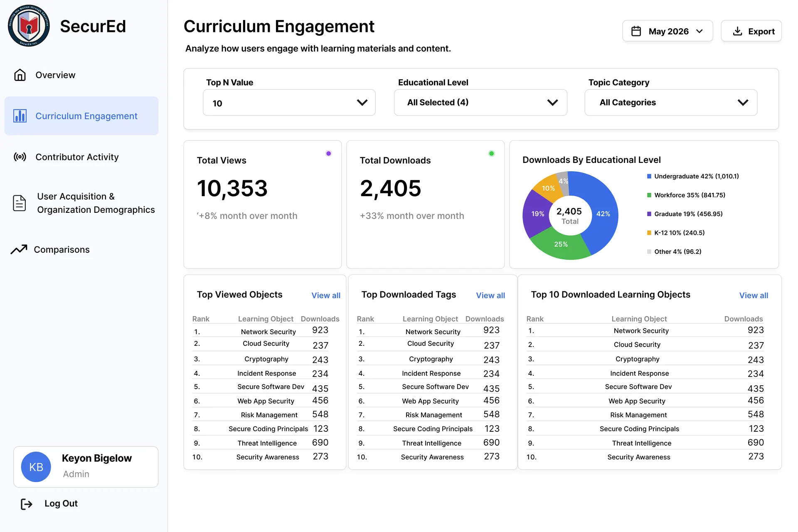Click the Overview home icon
Screen dimensions: 798x532
tap(20, 75)
